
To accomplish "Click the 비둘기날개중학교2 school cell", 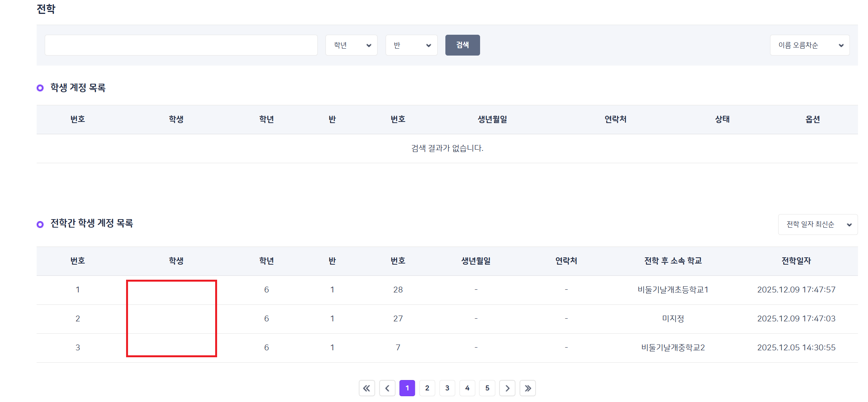I will 673,348.
